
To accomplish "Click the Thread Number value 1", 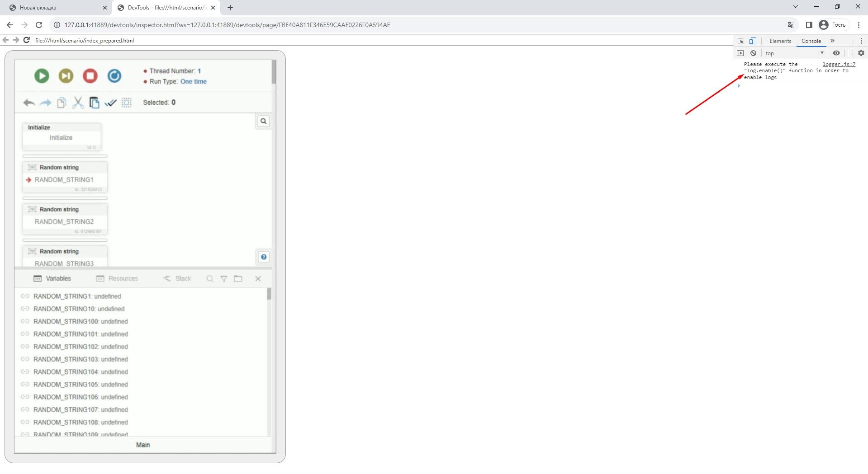I will pyautogui.click(x=199, y=71).
